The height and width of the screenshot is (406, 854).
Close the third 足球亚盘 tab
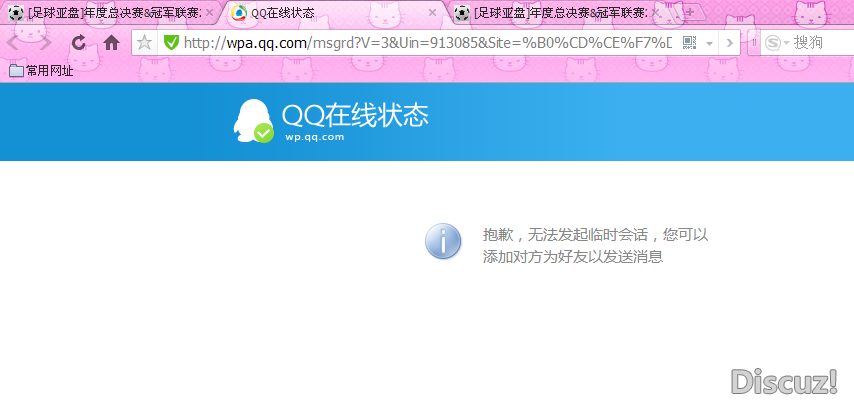(x=656, y=13)
